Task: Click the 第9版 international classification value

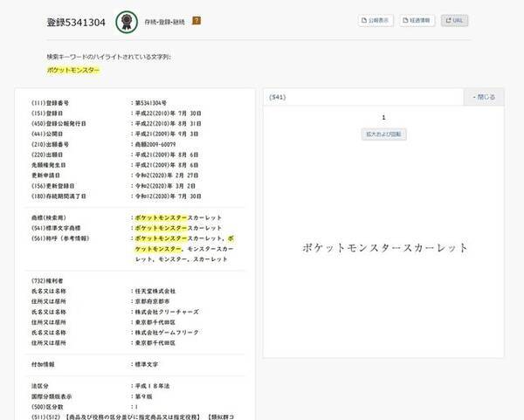Action: (x=143, y=395)
